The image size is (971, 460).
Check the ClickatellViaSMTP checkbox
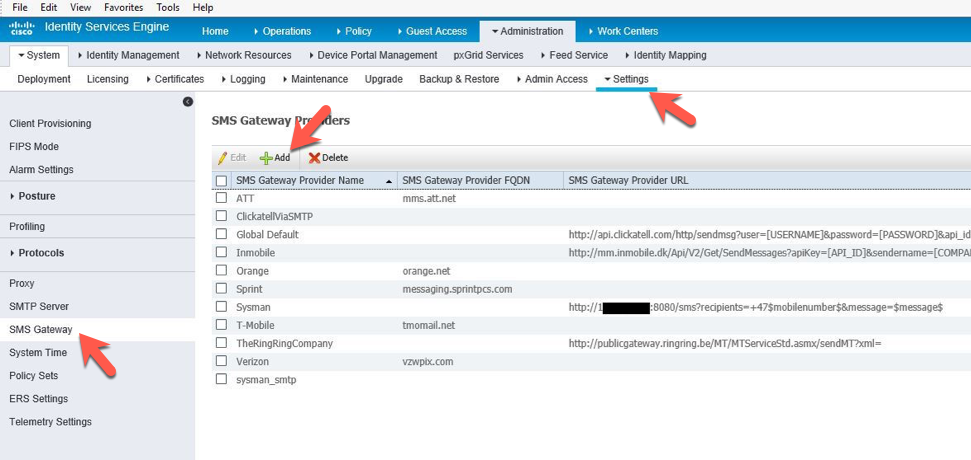(222, 217)
